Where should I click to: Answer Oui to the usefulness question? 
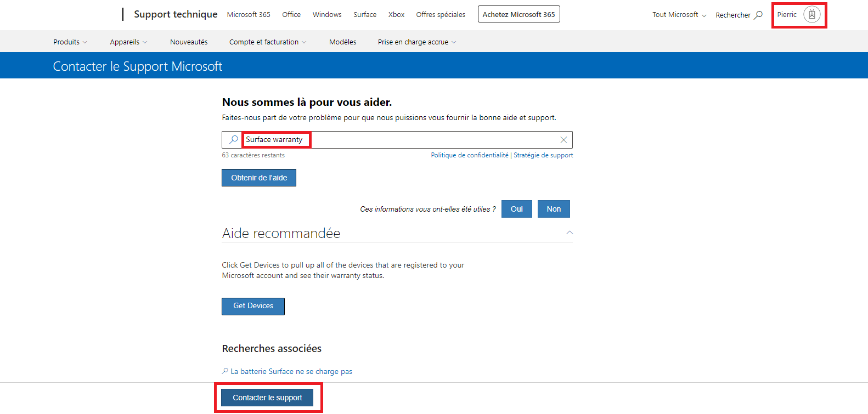tap(517, 209)
